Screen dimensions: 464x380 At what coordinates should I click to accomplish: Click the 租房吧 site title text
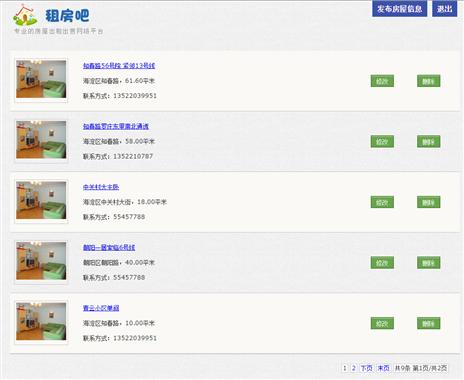click(67, 16)
